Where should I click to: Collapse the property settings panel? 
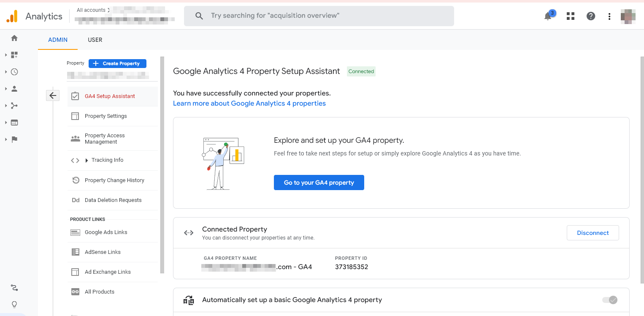[x=52, y=95]
